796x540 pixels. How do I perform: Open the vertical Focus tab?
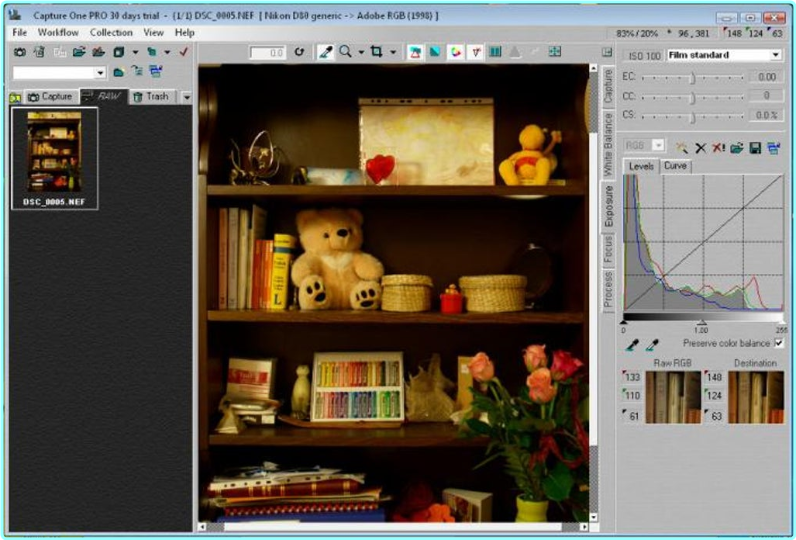click(608, 249)
